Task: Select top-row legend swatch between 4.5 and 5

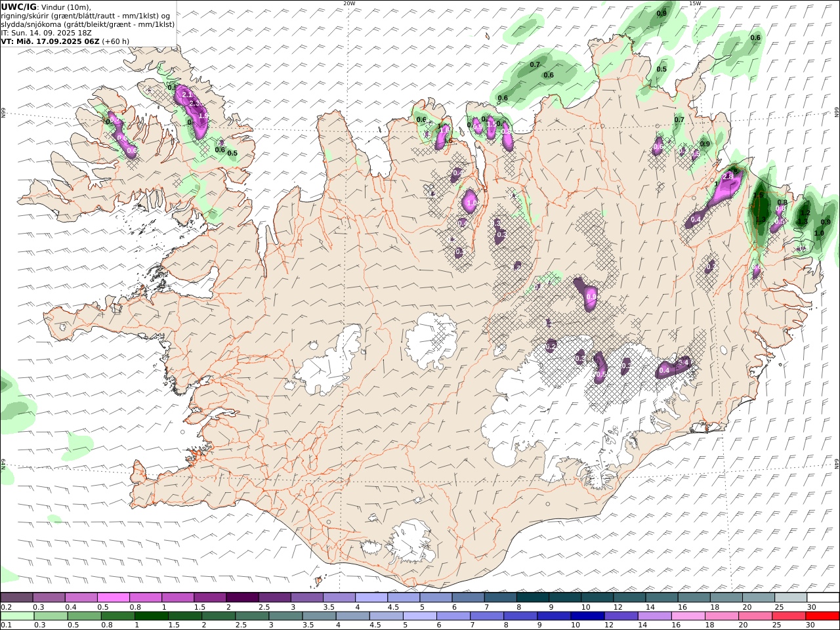Action: [x=404, y=597]
